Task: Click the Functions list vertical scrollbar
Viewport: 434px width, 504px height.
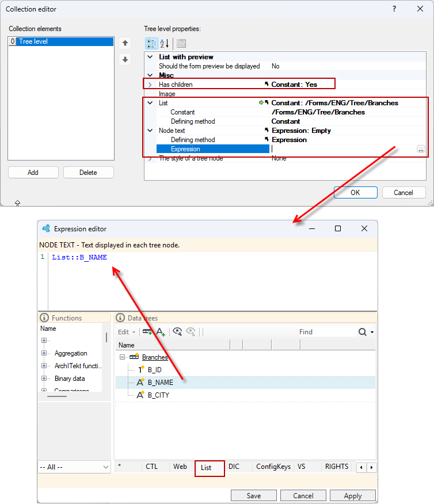Action: coord(106,338)
